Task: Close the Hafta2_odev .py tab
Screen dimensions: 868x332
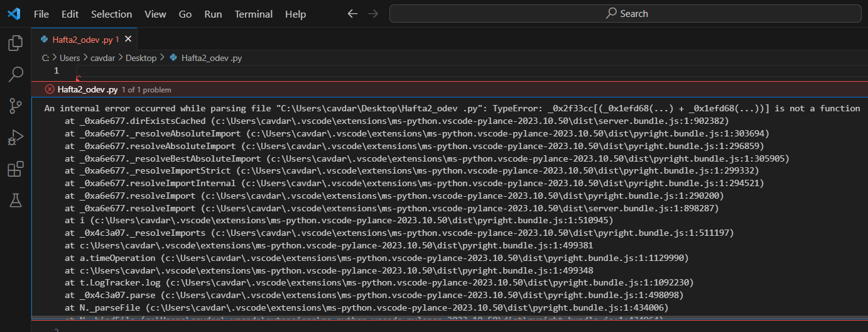Action: pyautogui.click(x=128, y=39)
